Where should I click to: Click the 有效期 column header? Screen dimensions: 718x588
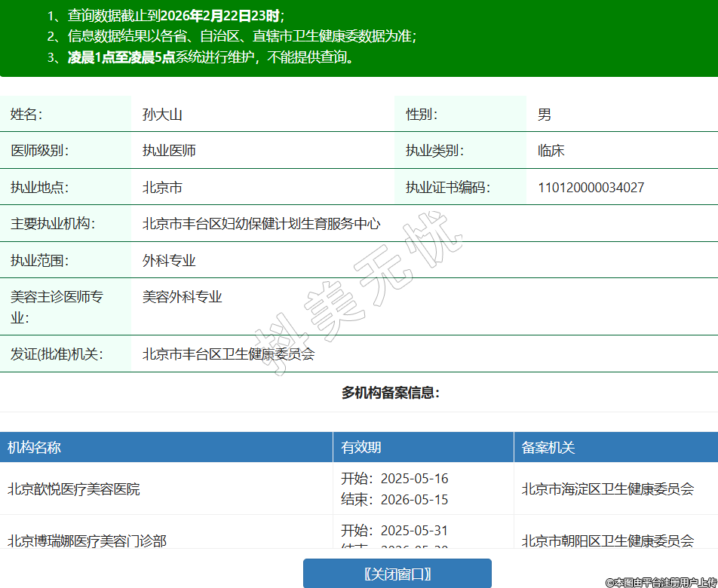pyautogui.click(x=361, y=448)
